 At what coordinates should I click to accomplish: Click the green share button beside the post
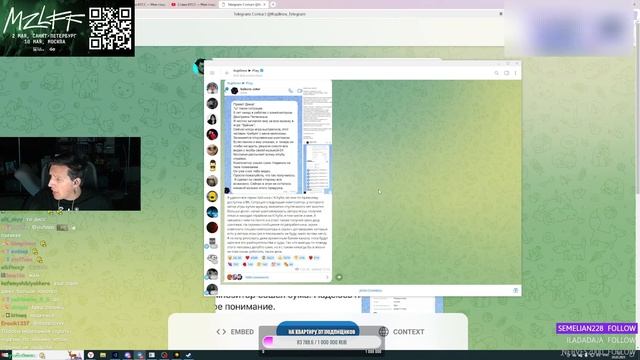(339, 277)
